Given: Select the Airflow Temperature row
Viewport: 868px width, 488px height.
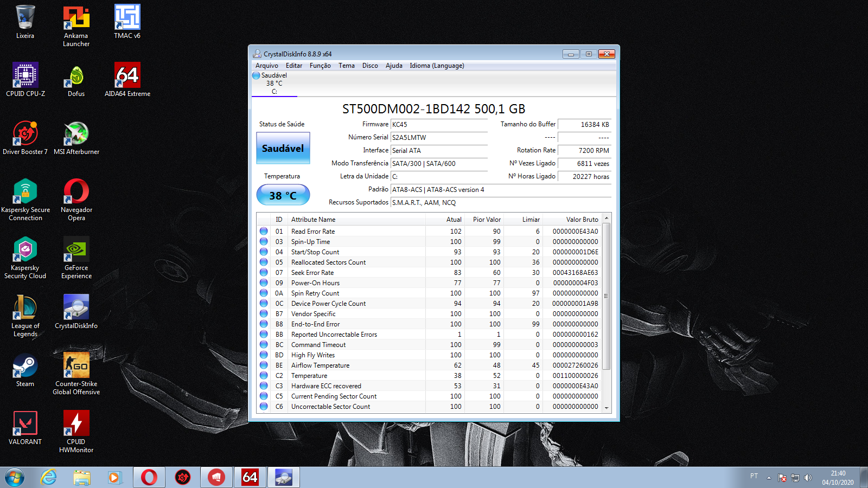Looking at the screenshot, I should (x=430, y=365).
